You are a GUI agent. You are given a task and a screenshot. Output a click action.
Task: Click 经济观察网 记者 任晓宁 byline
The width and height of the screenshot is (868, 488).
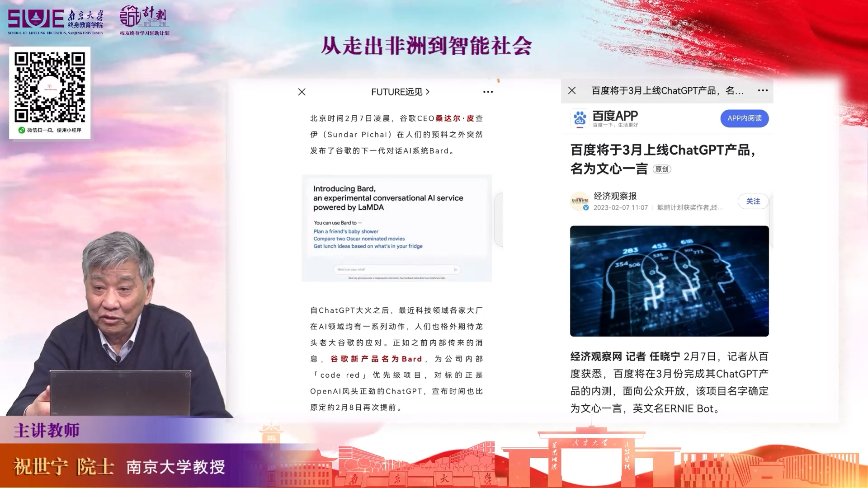pos(625,357)
